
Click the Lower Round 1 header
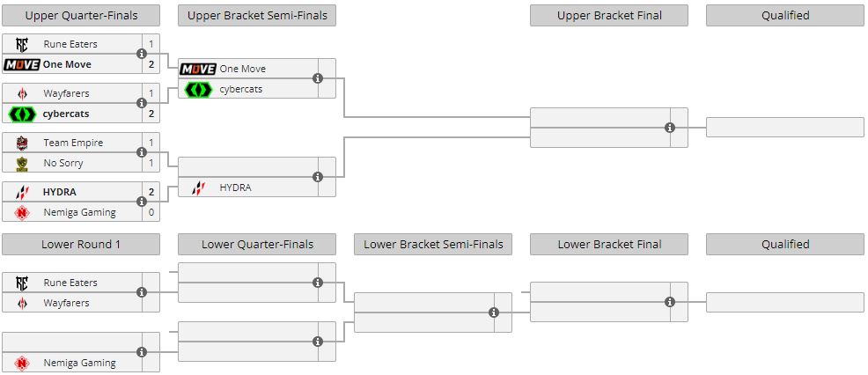[x=81, y=244]
